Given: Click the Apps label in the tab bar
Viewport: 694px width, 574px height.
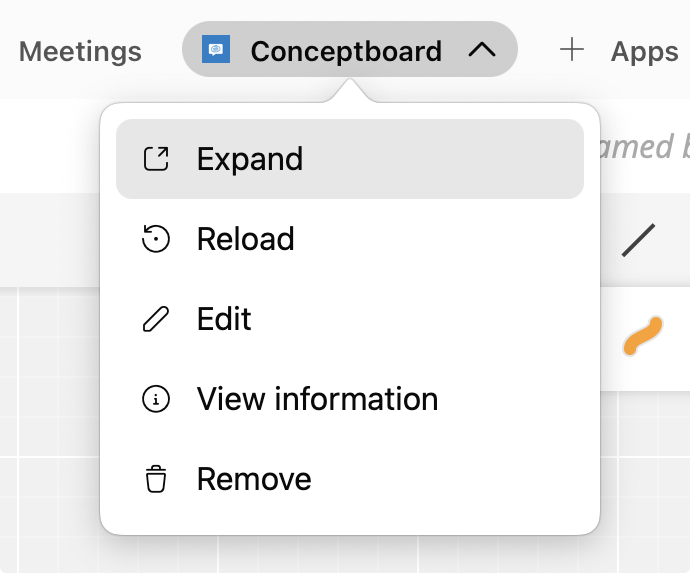Looking at the screenshot, I should 644,51.
